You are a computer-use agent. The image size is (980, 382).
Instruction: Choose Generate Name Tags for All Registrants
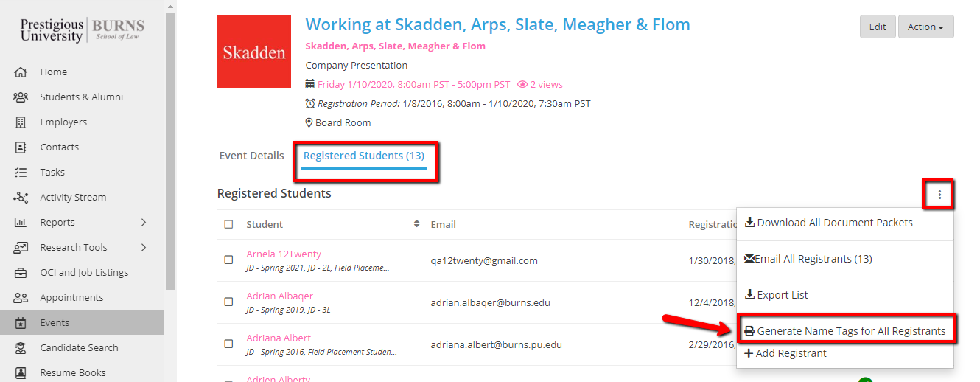click(x=845, y=331)
